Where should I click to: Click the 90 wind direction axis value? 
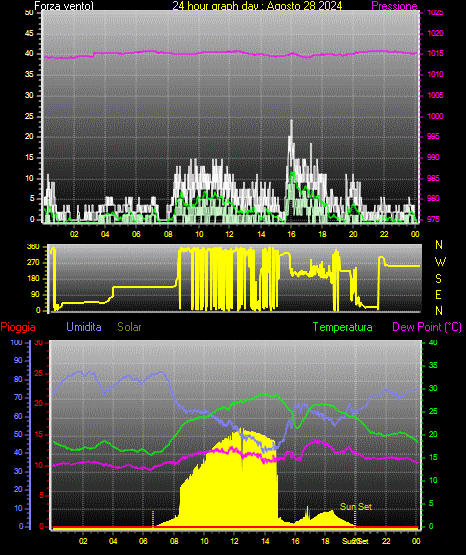tap(35, 294)
